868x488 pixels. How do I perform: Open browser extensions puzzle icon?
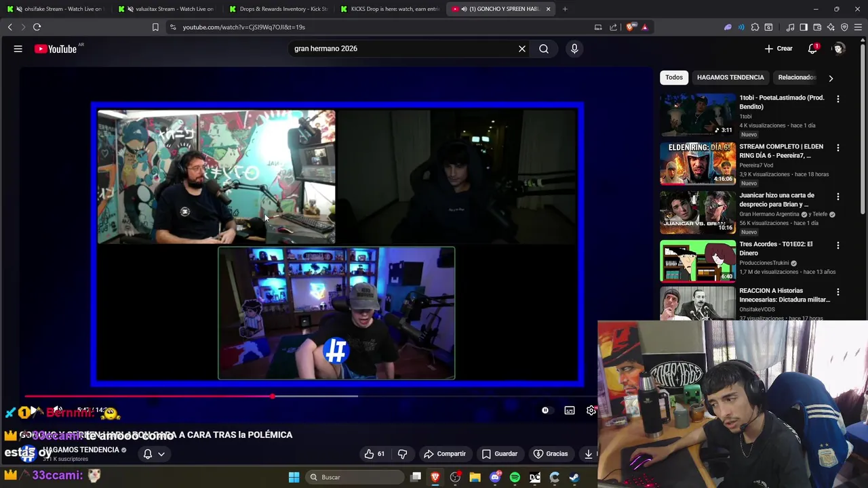[755, 27]
